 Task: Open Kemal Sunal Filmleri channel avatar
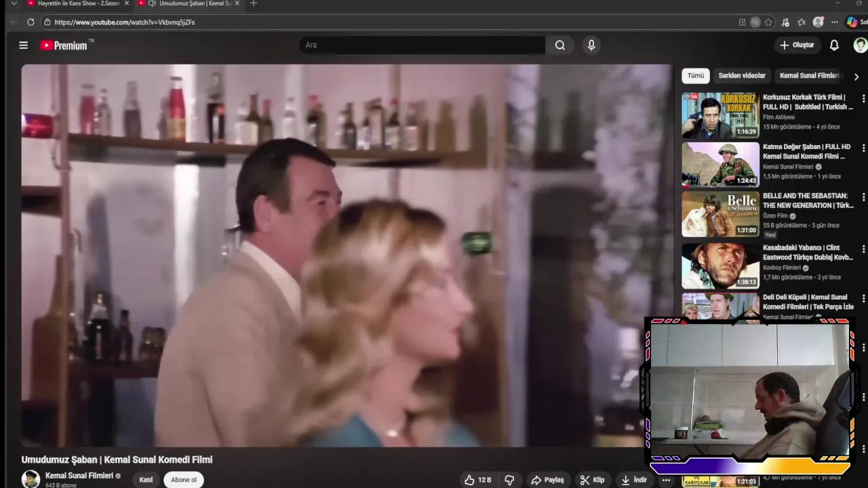pyautogui.click(x=31, y=479)
